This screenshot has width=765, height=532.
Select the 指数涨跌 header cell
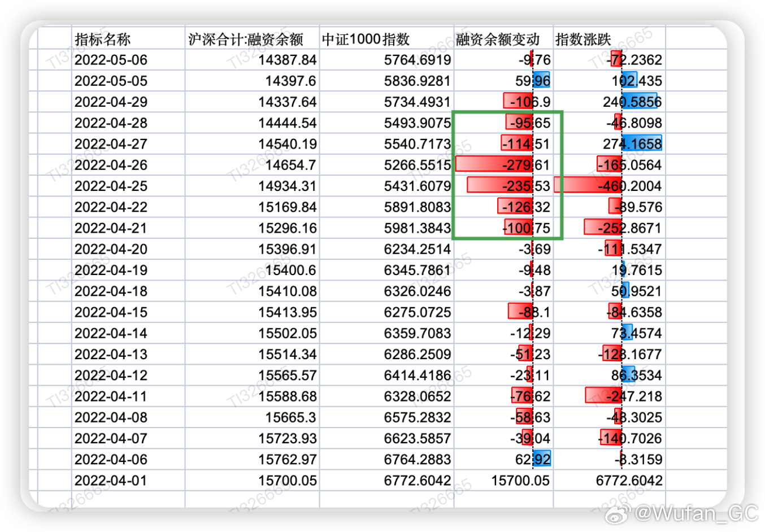coord(609,39)
